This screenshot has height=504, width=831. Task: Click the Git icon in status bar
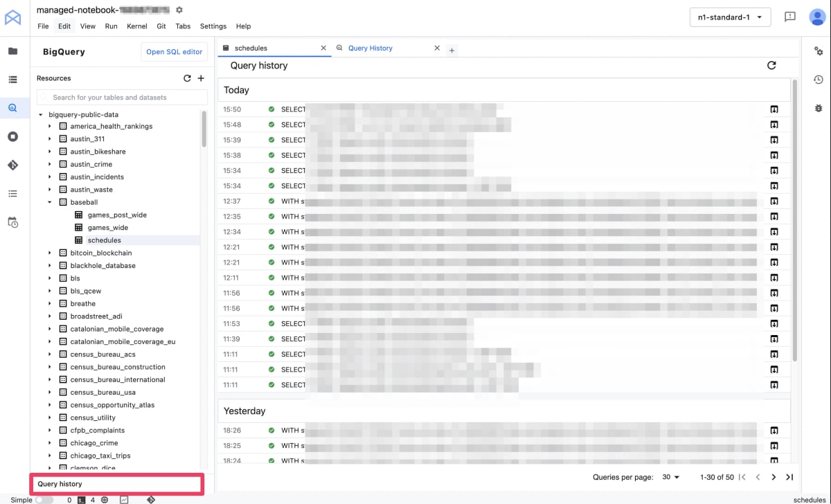150,499
